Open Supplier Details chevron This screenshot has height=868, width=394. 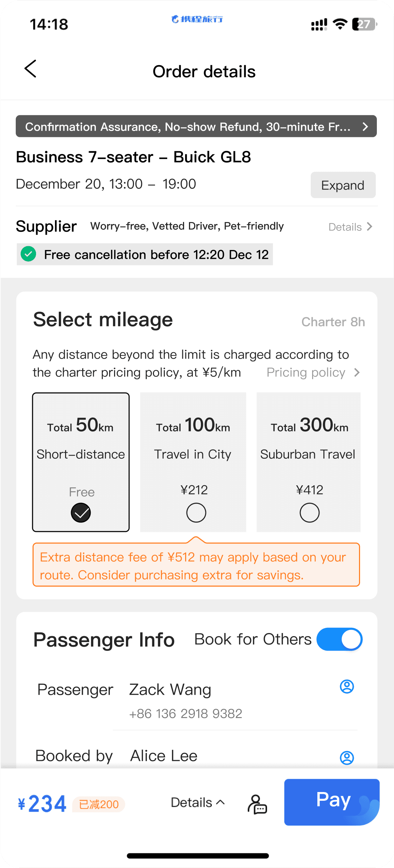tap(350, 227)
